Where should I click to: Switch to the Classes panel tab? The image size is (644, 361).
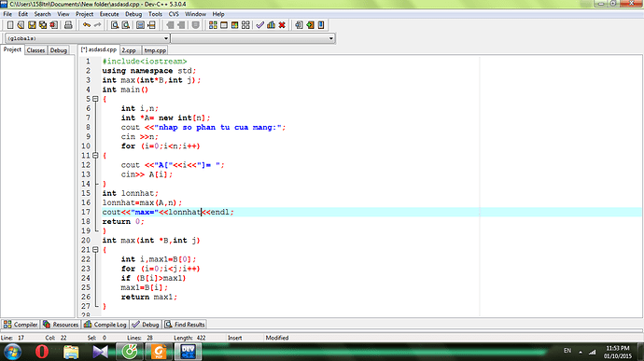point(35,50)
